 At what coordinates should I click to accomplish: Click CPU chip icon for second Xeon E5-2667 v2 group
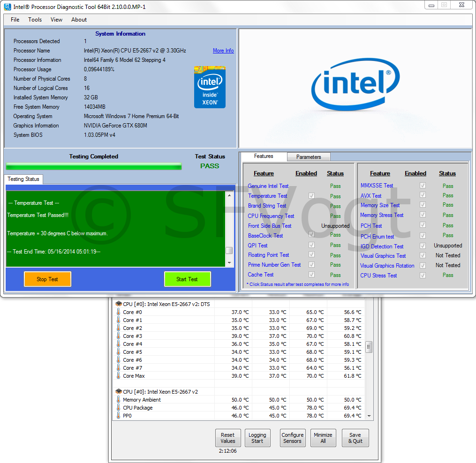coord(119,391)
